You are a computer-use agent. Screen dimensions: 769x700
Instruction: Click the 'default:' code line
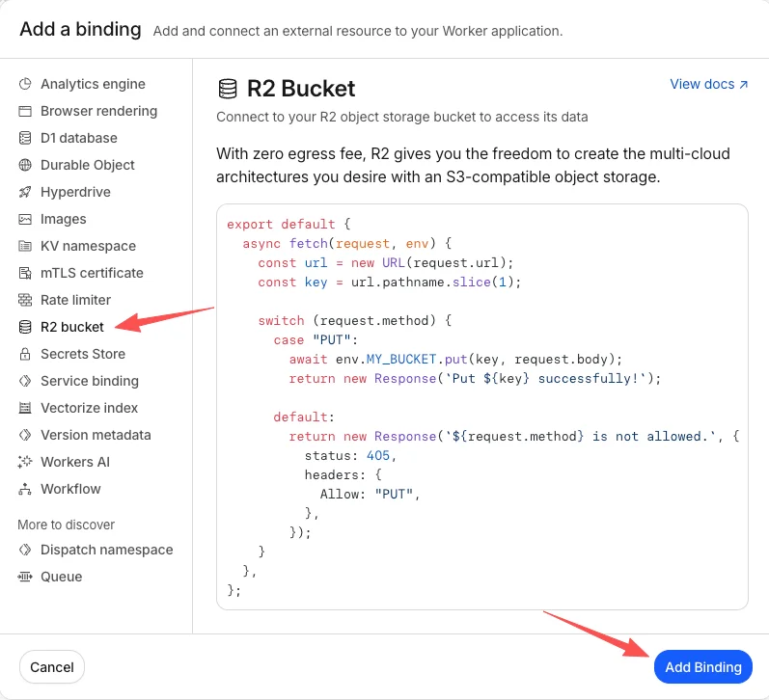click(304, 417)
